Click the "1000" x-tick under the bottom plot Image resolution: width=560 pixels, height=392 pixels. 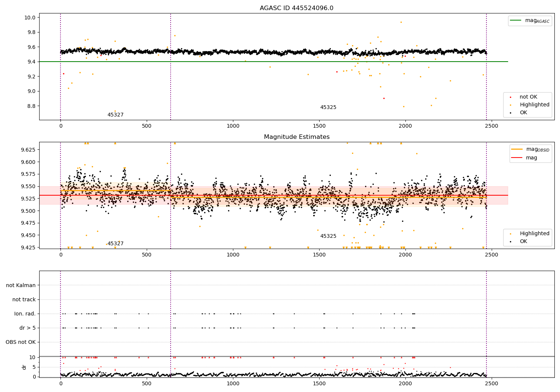[x=233, y=383]
